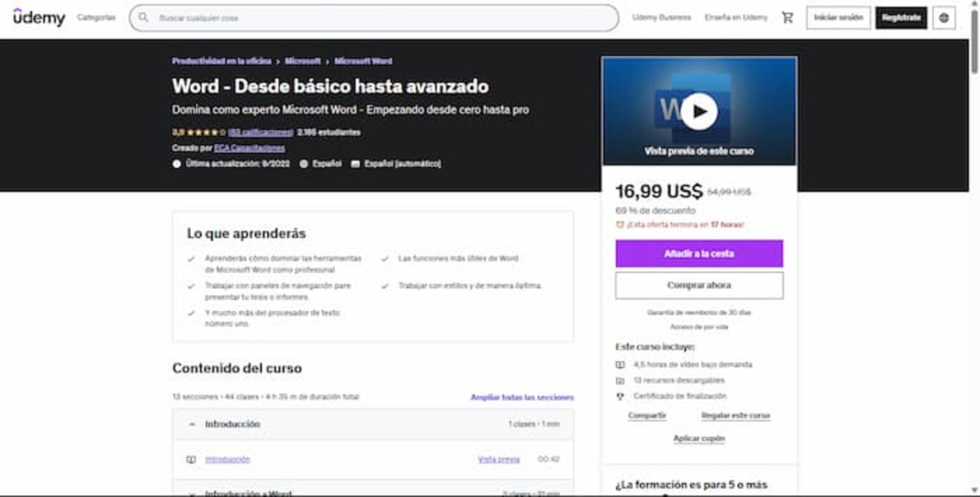Click the alarm clock offer icon
980x497 pixels.
620,225
